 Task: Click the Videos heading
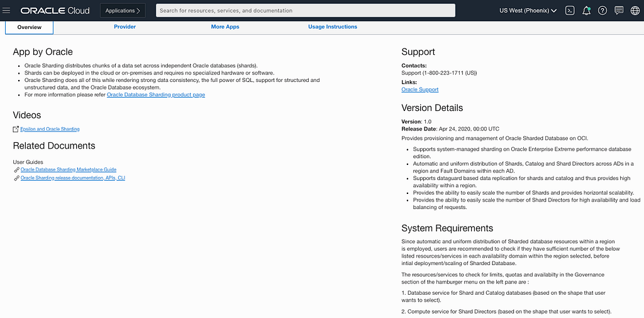[x=27, y=115]
